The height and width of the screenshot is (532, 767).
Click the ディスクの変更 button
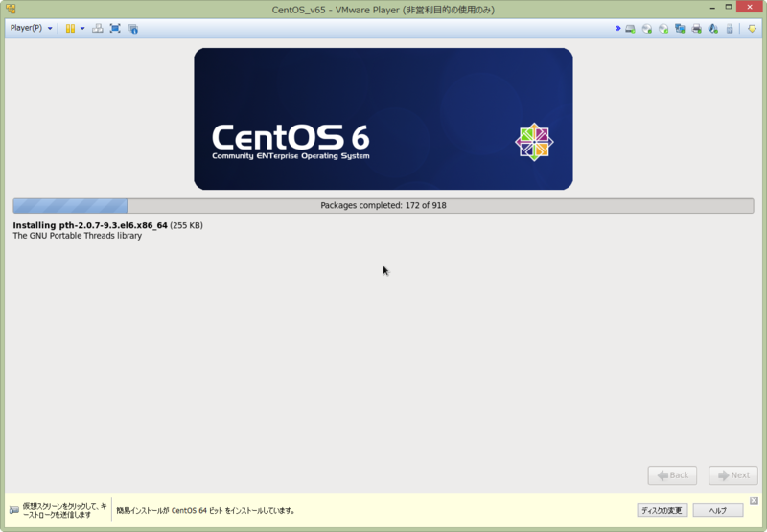point(662,510)
